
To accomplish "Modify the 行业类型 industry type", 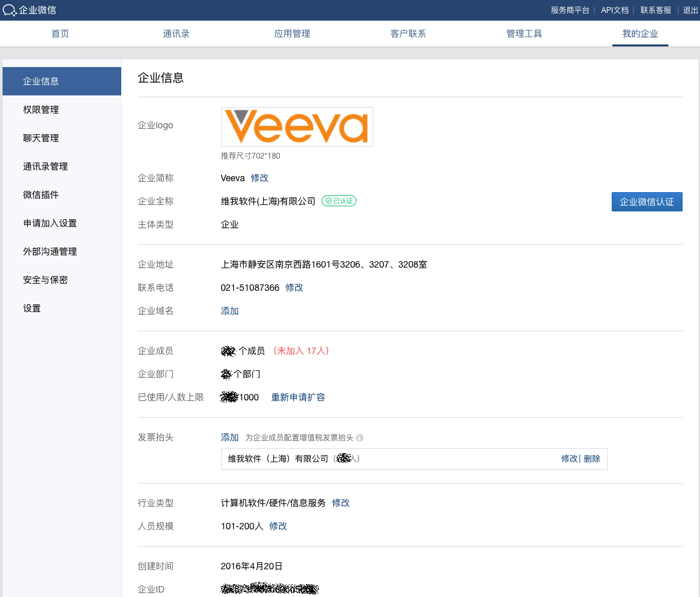I will coord(341,503).
